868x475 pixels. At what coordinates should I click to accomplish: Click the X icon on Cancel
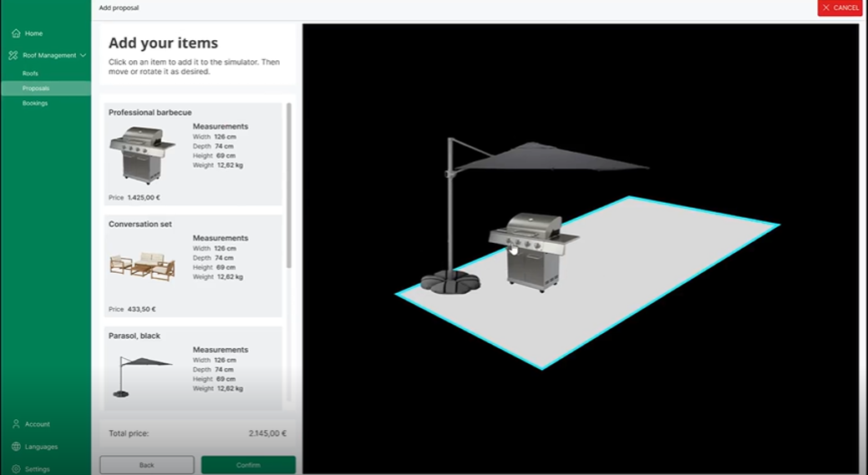coord(826,8)
